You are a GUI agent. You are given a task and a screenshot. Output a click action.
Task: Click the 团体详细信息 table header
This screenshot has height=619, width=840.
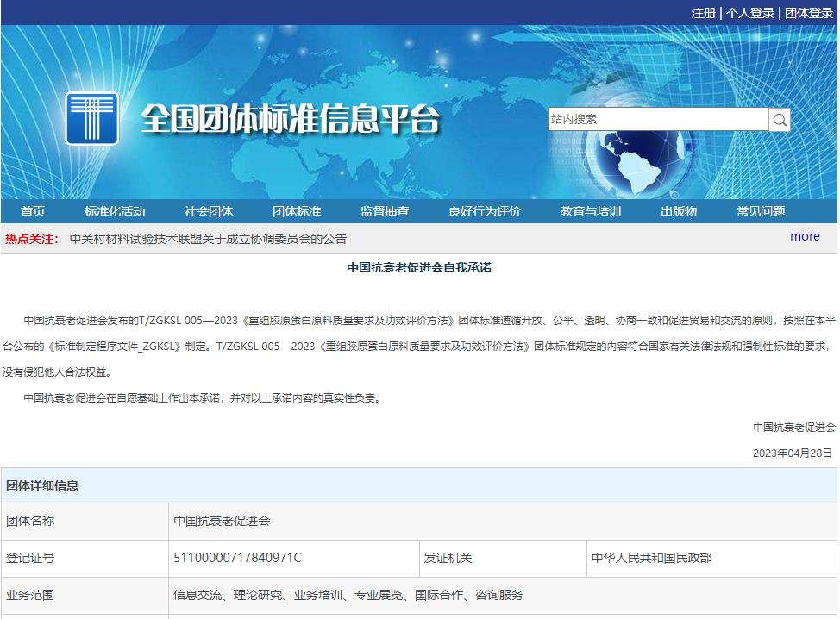pyautogui.click(x=42, y=485)
